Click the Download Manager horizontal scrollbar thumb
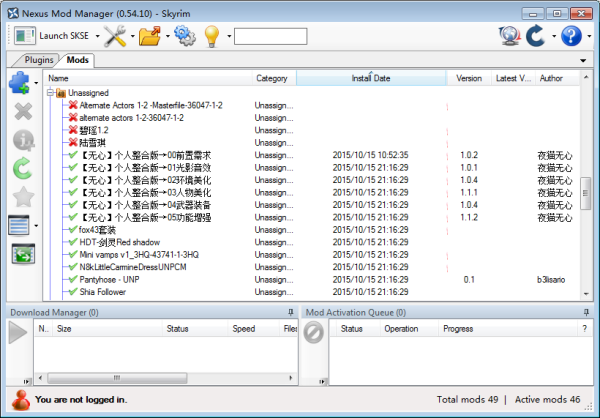The image size is (600, 418). point(117,378)
